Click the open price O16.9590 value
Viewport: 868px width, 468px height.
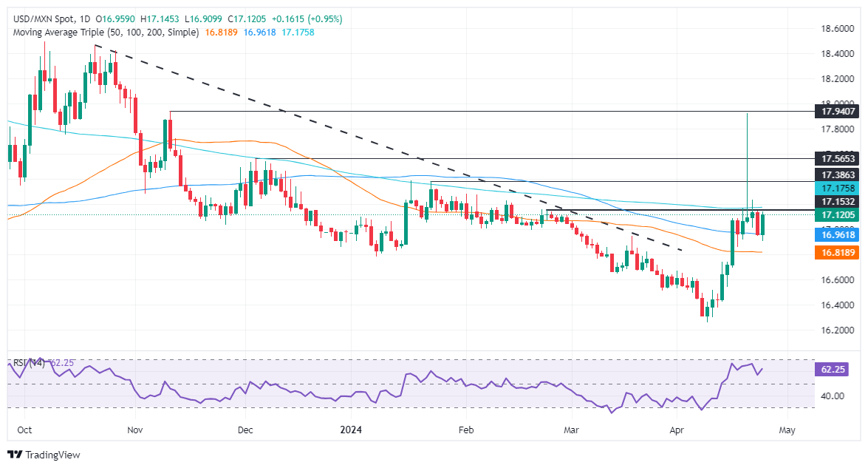[x=115, y=18]
